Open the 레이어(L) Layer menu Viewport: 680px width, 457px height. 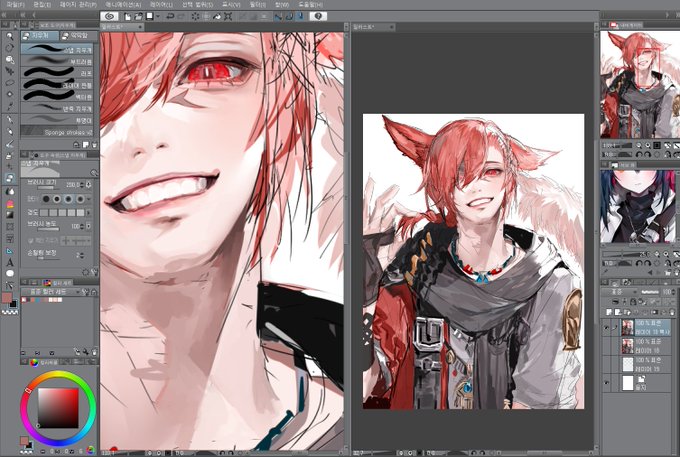coord(161,4)
